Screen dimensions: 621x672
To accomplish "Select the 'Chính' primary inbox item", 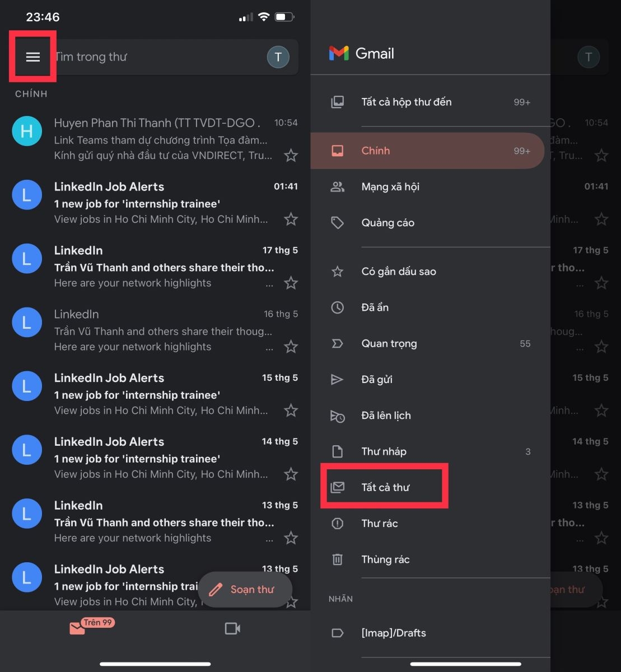I will tap(427, 151).
